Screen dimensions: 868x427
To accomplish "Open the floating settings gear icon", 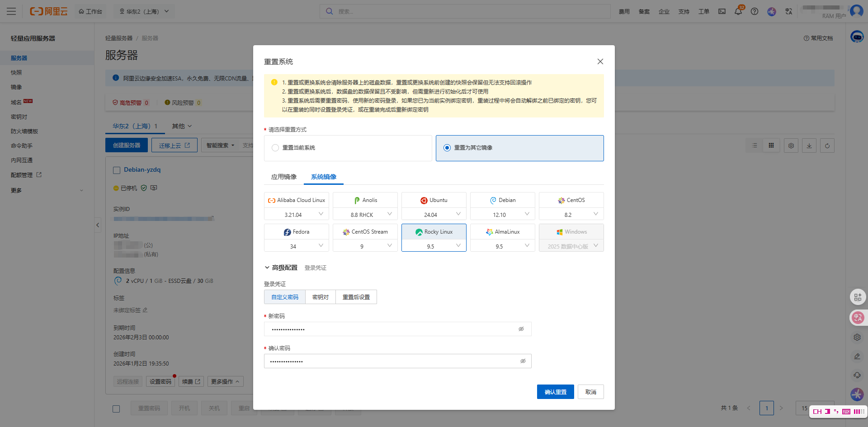I will click(857, 338).
